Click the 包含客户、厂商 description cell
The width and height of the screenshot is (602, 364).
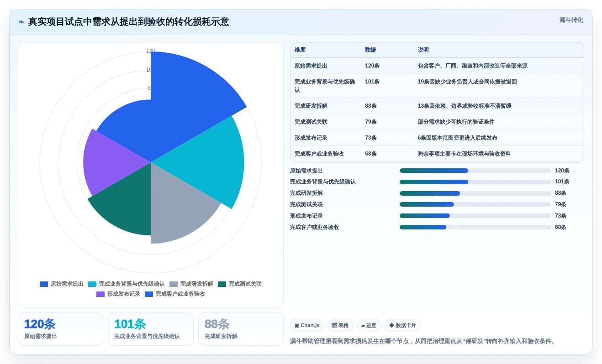[x=473, y=66]
